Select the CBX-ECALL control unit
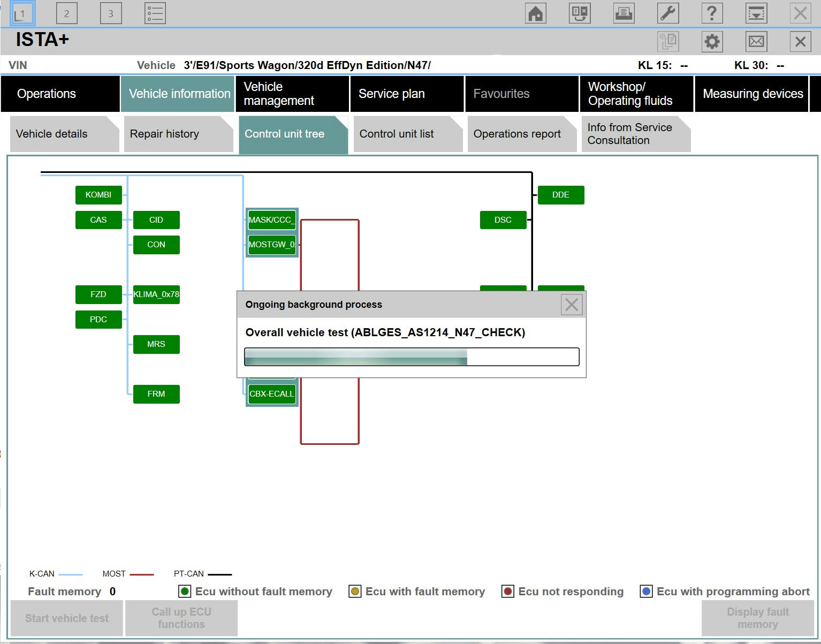 click(272, 394)
